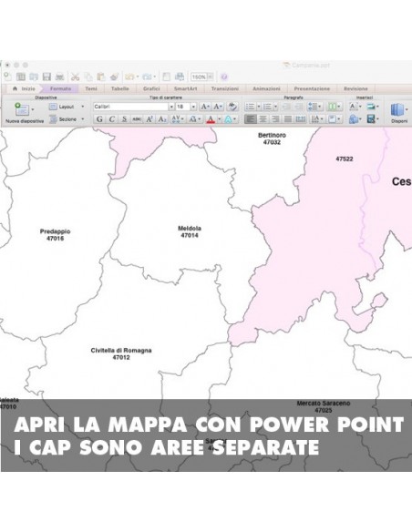This screenshot has width=412, height=532.
Task: Switch to the Inizio tab
Action: 24,88
